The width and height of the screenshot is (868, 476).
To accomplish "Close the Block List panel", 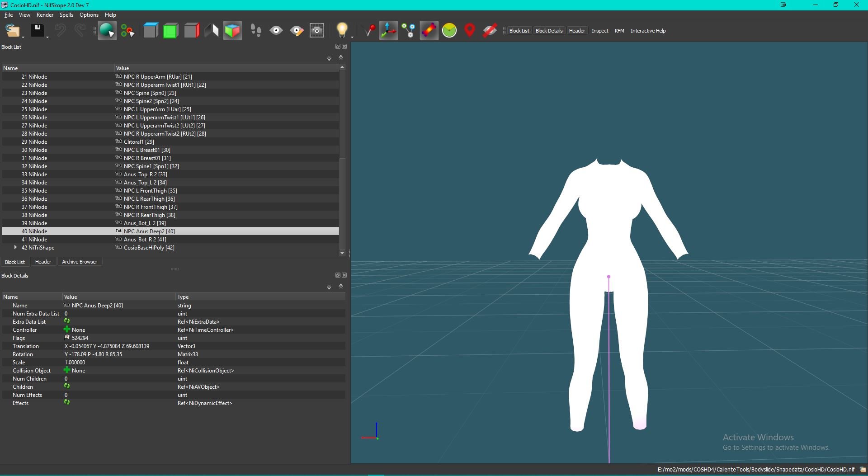I will click(344, 47).
